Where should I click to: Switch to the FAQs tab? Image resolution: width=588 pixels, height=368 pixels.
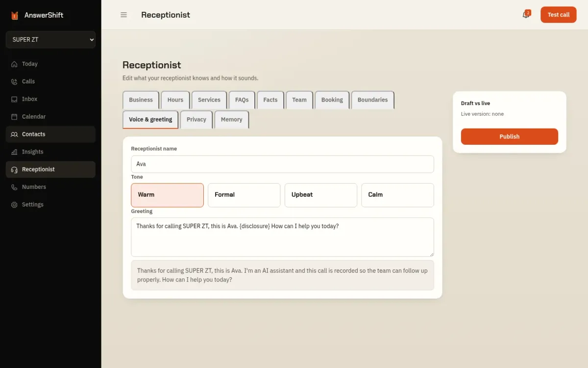242,100
